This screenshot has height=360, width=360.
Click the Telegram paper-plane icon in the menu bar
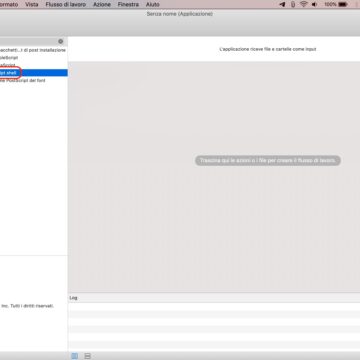pos(282,4)
